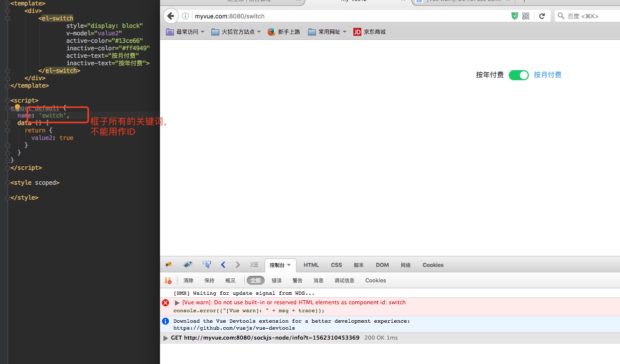Enable the 保持 persist console option
This screenshot has height=364, width=620.
209,280
